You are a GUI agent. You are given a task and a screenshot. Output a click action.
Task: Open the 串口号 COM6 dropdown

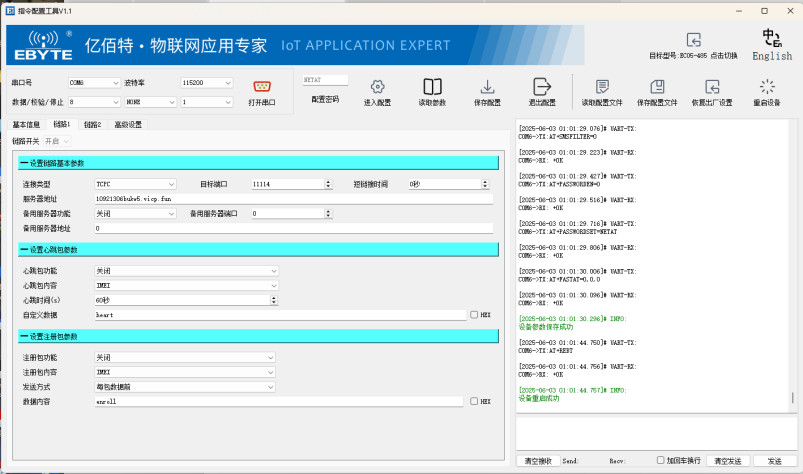pyautogui.click(x=94, y=83)
